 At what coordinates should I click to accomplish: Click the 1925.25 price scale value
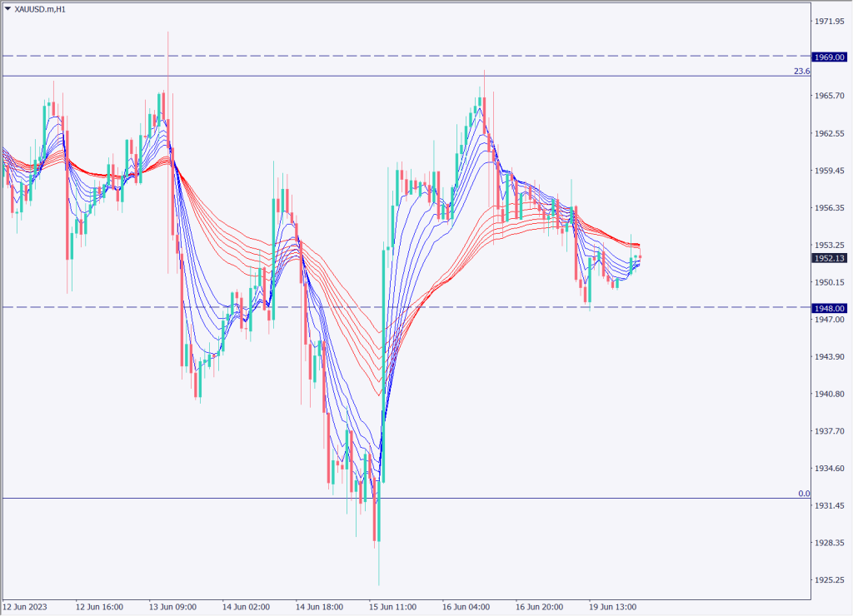pyautogui.click(x=830, y=580)
